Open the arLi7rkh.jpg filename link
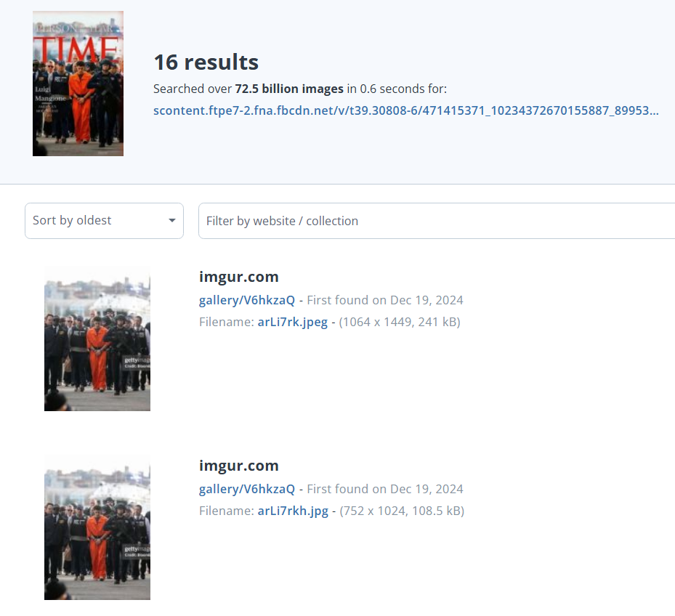Image resolution: width=675 pixels, height=616 pixels. [292, 511]
